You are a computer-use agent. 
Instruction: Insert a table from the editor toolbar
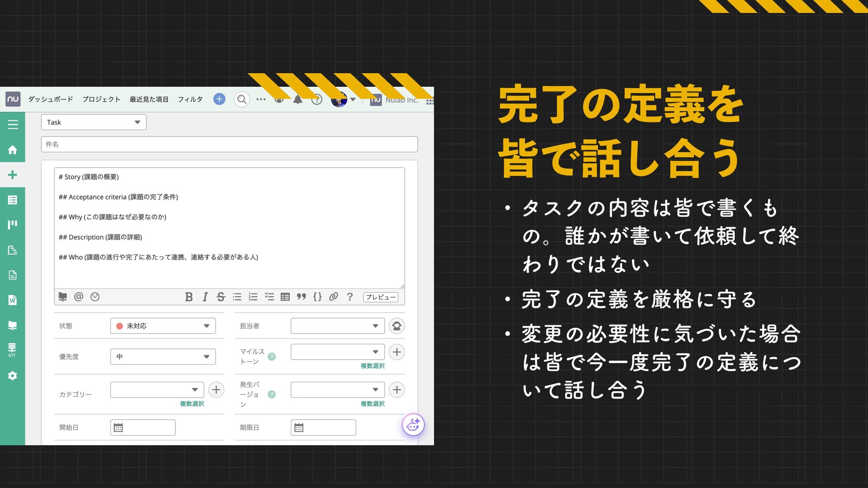(285, 297)
